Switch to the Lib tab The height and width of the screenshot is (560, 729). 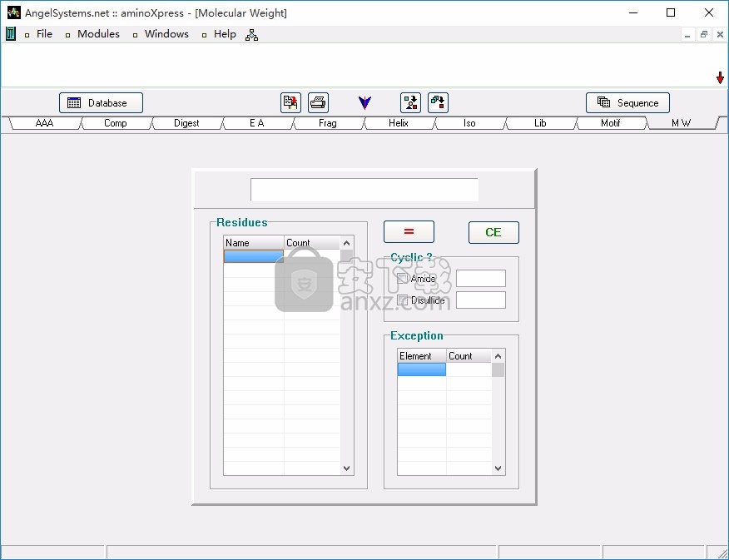click(x=540, y=123)
